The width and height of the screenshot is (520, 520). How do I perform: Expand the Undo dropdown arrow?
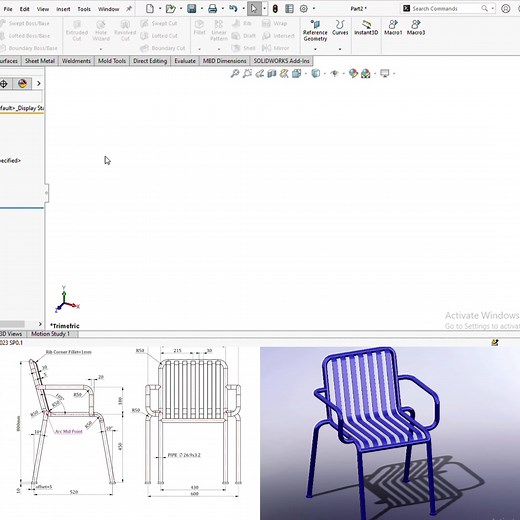(243, 9)
